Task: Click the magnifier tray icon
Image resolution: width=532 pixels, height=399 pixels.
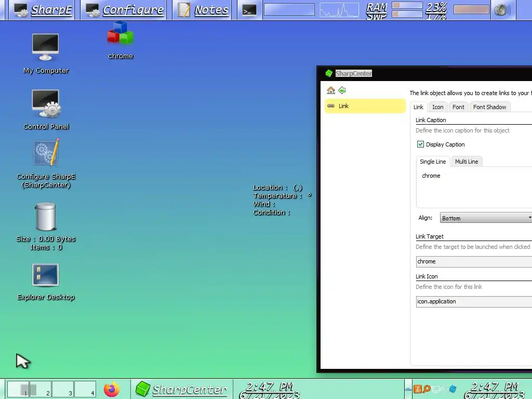Action: click(427, 389)
